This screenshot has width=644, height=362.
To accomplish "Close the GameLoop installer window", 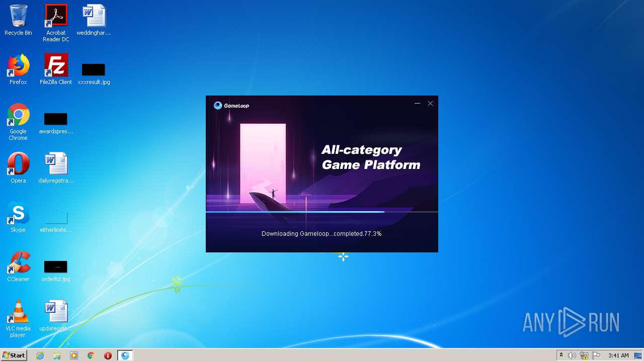I will point(430,103).
